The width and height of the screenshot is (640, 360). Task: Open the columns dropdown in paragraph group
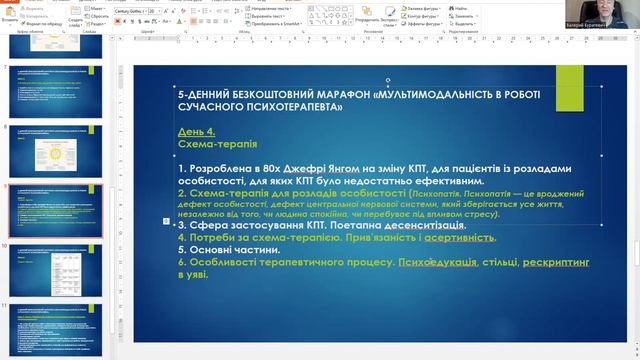point(227,21)
